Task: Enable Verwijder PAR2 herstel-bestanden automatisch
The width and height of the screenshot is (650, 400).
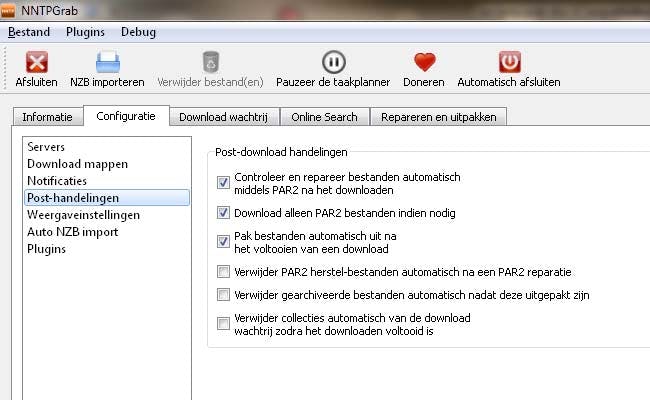Action: [223, 272]
